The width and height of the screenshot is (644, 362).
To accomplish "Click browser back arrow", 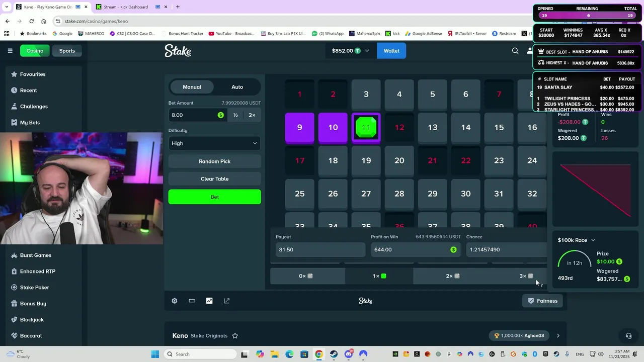I will click(7, 21).
